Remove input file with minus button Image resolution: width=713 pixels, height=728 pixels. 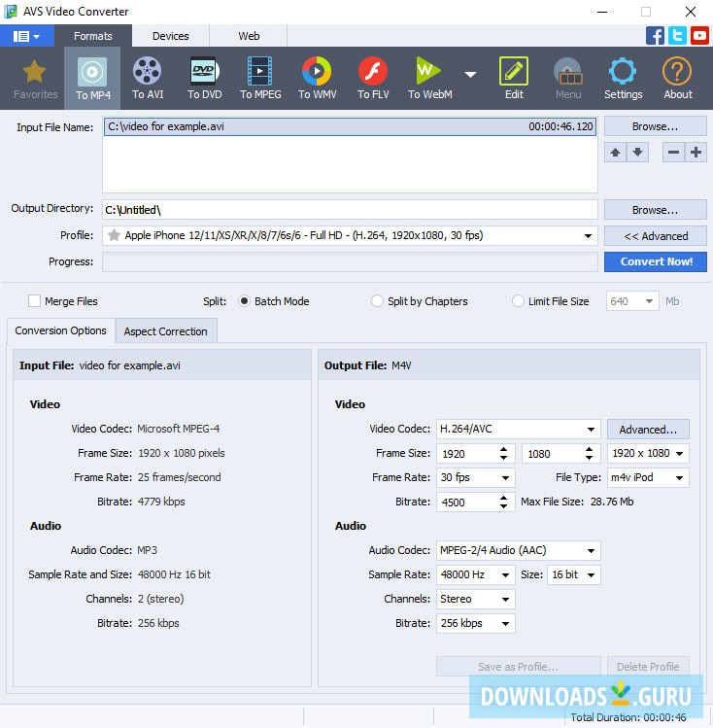click(673, 153)
